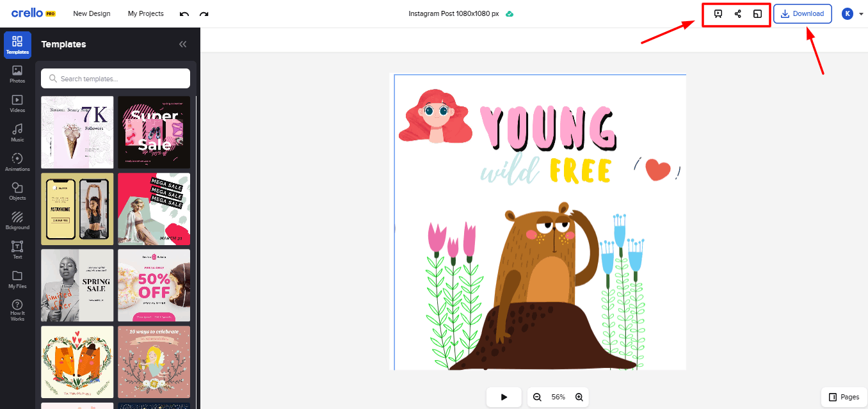
Task: Open the My Projects menu
Action: tap(145, 13)
